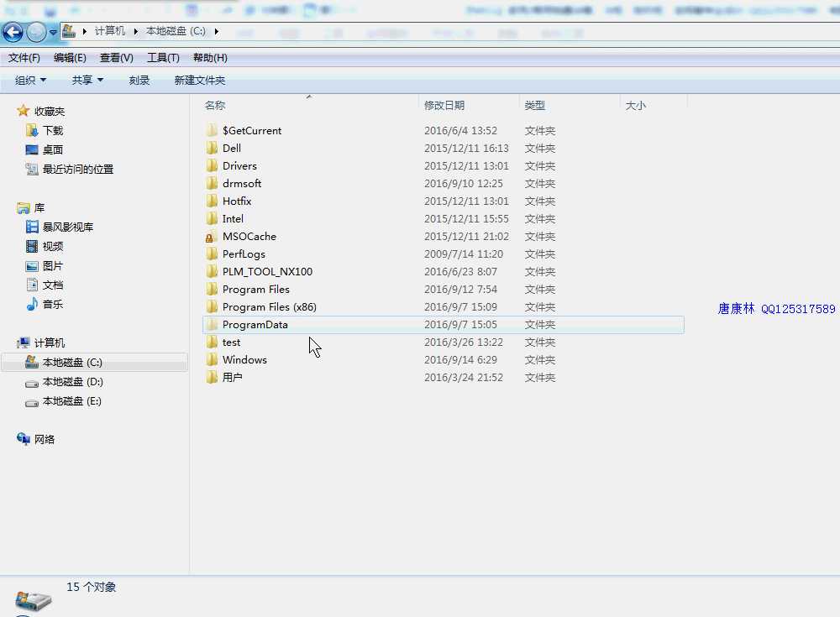Select 收藏夹 star icon in sidebar
840x617 pixels.
tap(23, 111)
